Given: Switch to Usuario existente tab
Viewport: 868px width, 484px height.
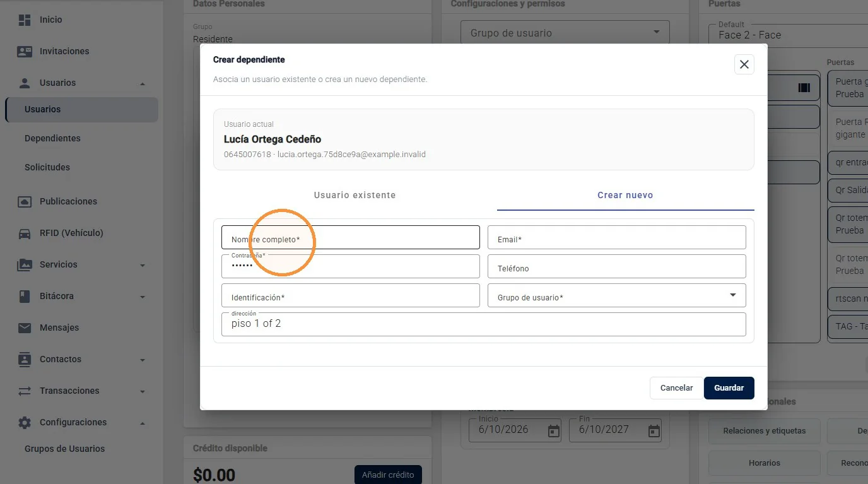Looking at the screenshot, I should coord(355,195).
